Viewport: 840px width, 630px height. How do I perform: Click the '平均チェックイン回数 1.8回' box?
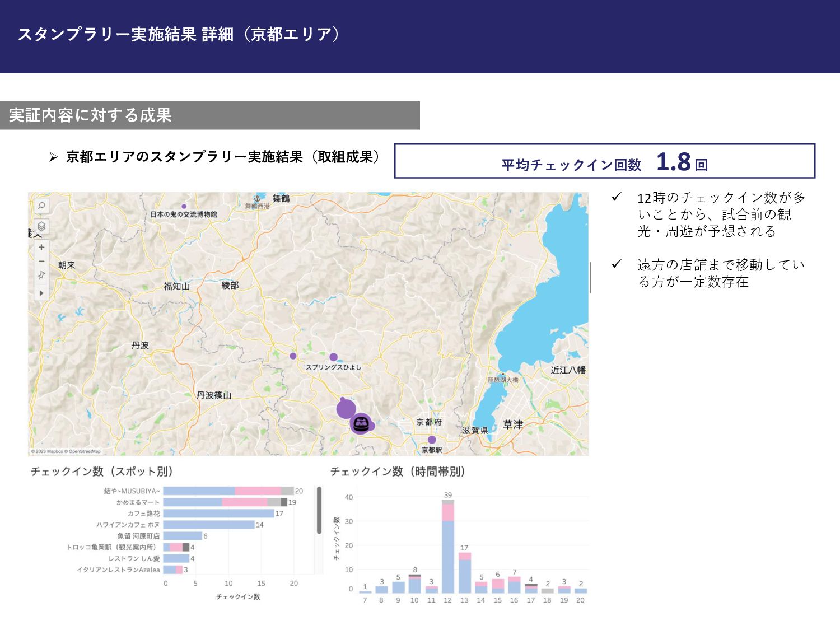click(605, 161)
